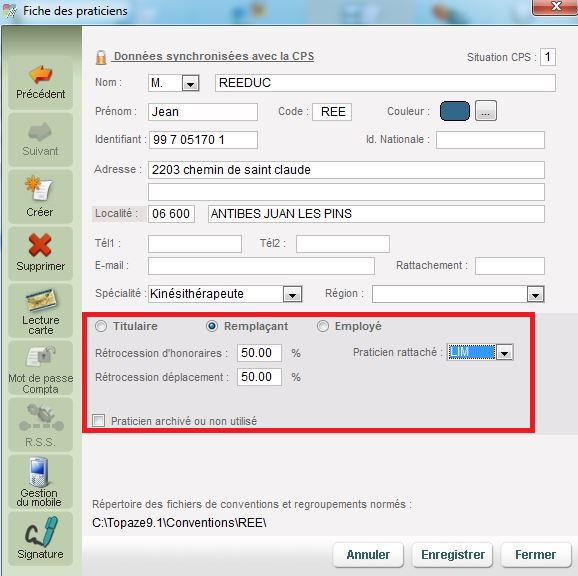Image resolution: width=578 pixels, height=576 pixels.
Task: Open the Région dropdown list
Action: click(x=535, y=294)
